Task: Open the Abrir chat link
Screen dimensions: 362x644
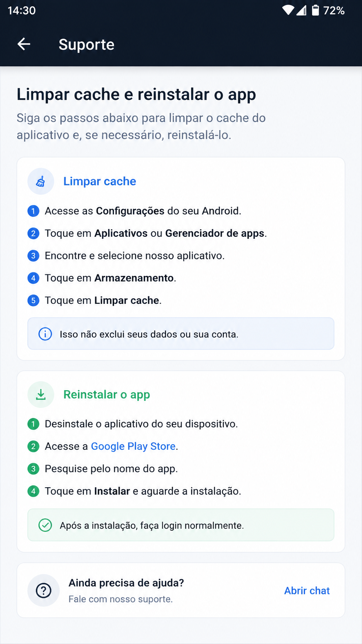Action: pyautogui.click(x=307, y=590)
